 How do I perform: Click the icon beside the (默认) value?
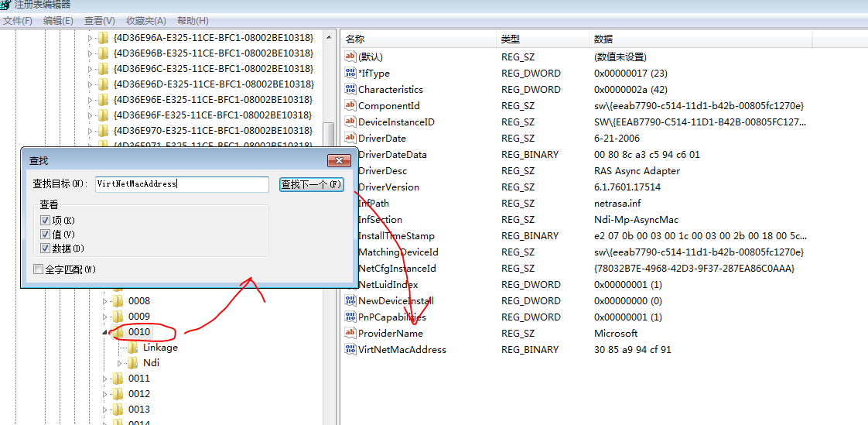(x=350, y=57)
